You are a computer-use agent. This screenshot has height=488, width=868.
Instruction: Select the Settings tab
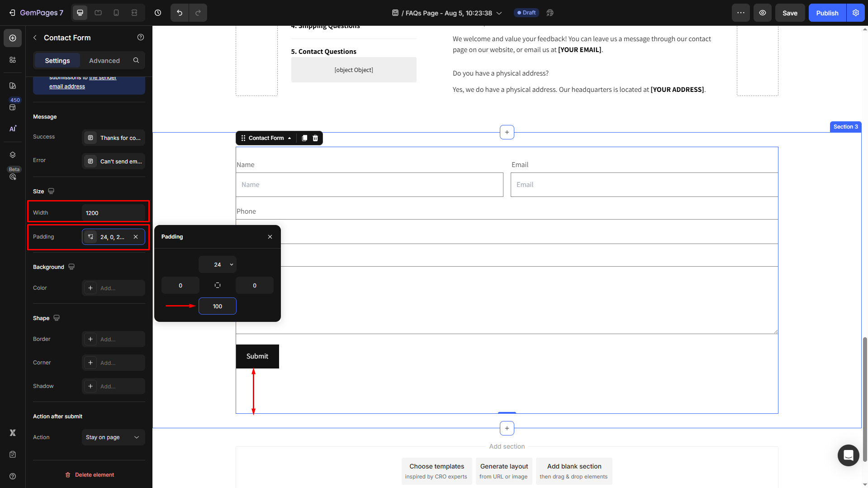click(57, 60)
